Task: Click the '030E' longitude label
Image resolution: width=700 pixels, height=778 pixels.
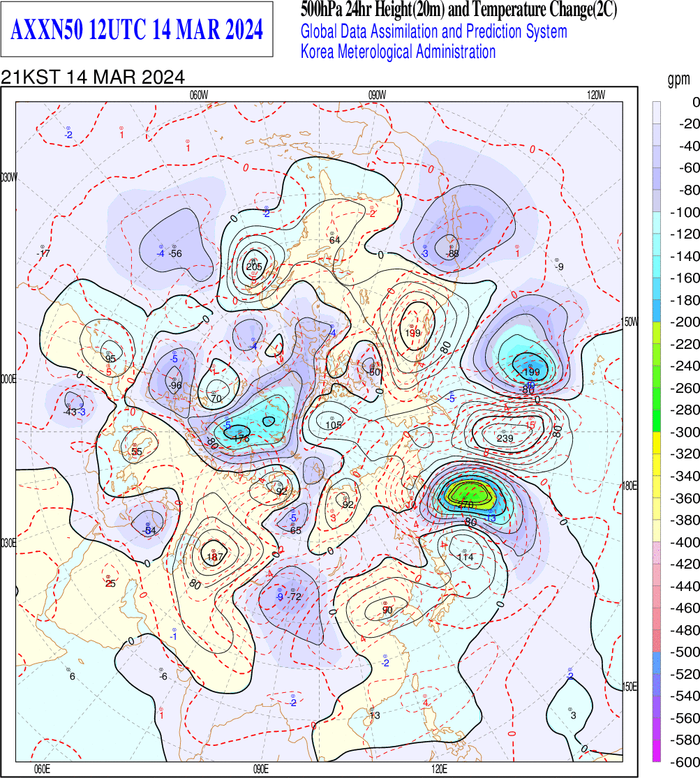Action: pyautogui.click(x=8, y=544)
